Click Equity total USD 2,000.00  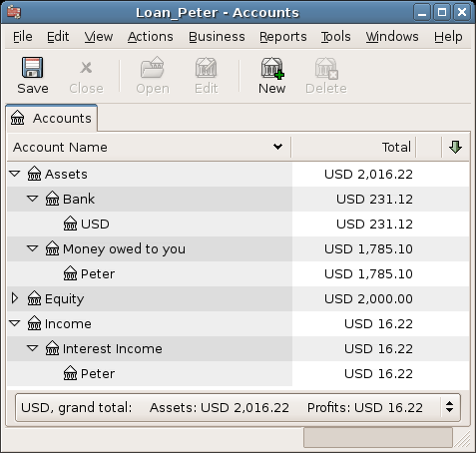368,299
